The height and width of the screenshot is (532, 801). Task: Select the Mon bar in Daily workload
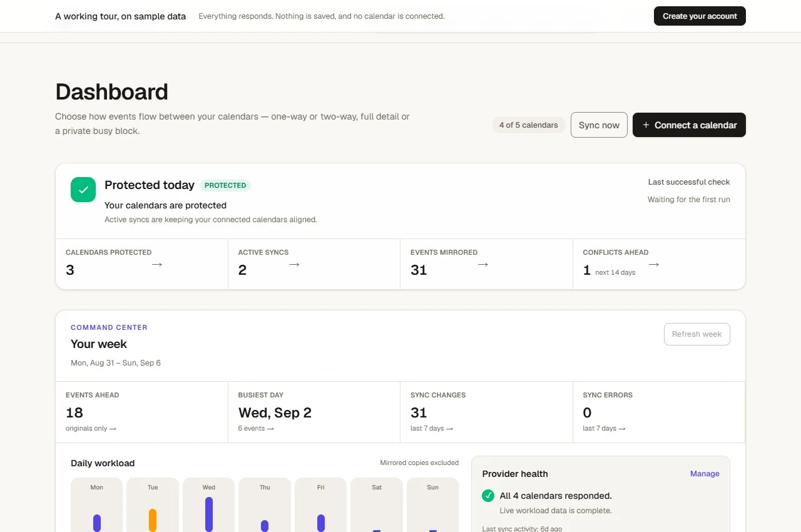(x=97, y=523)
